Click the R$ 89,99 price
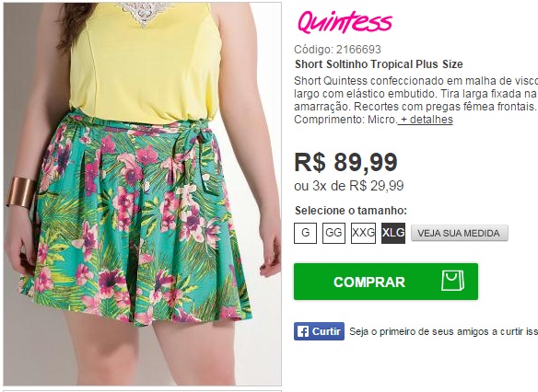The height and width of the screenshot is (392, 538). click(x=345, y=162)
